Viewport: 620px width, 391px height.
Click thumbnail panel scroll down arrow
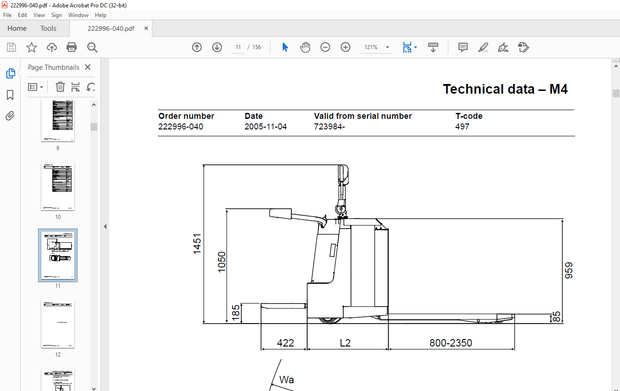(94, 388)
